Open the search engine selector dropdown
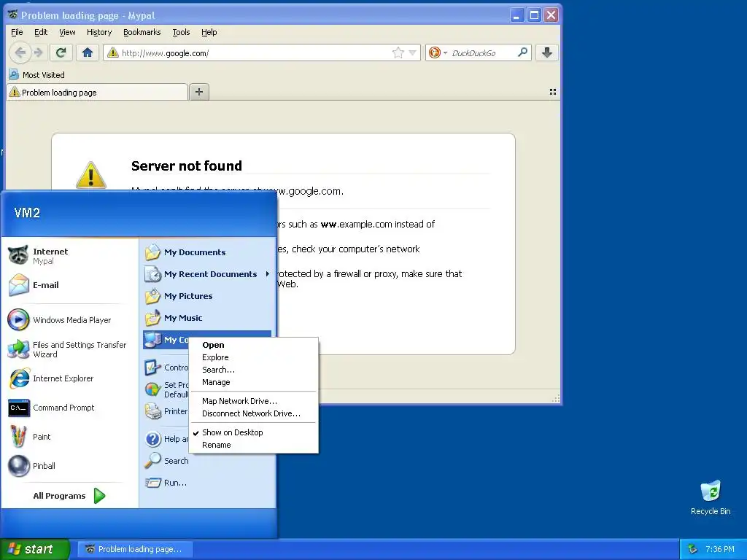 point(445,52)
